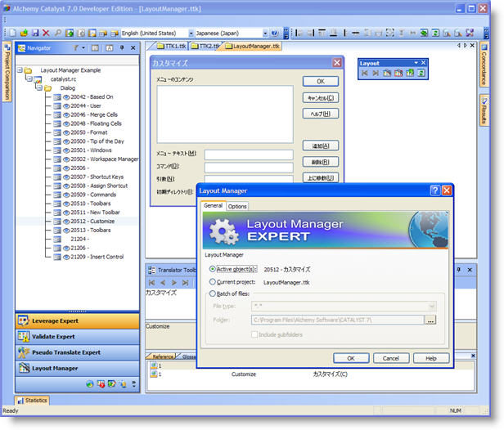
Task: Open the Results side tab
Action: [x=484, y=110]
